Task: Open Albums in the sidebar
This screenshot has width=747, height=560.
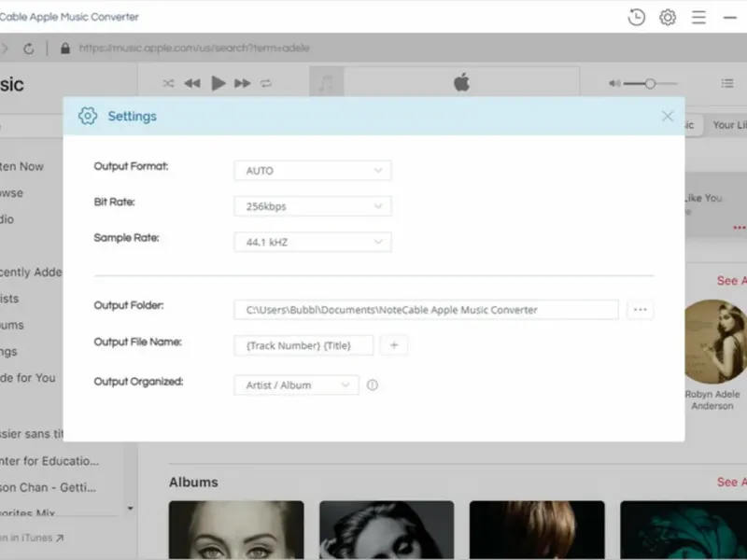Action: point(12,325)
